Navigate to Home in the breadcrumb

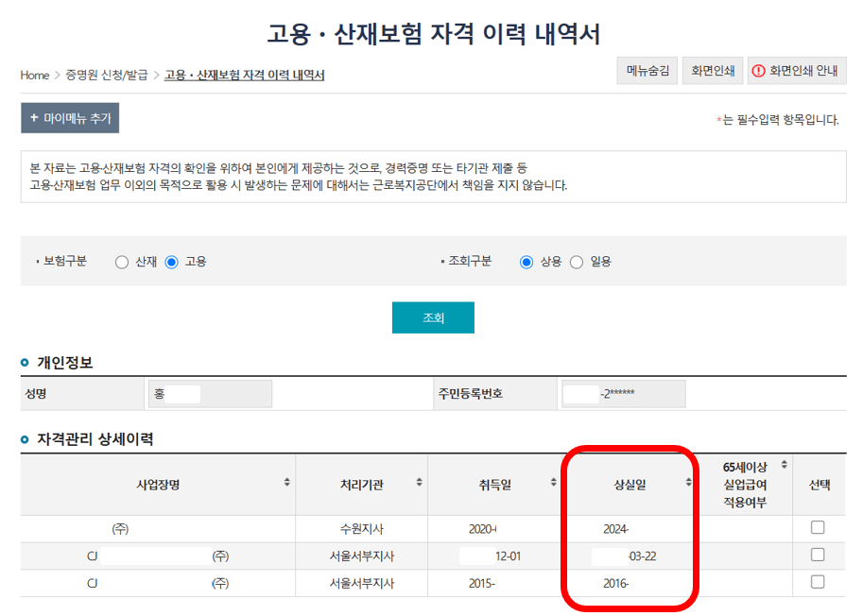pyautogui.click(x=34, y=75)
